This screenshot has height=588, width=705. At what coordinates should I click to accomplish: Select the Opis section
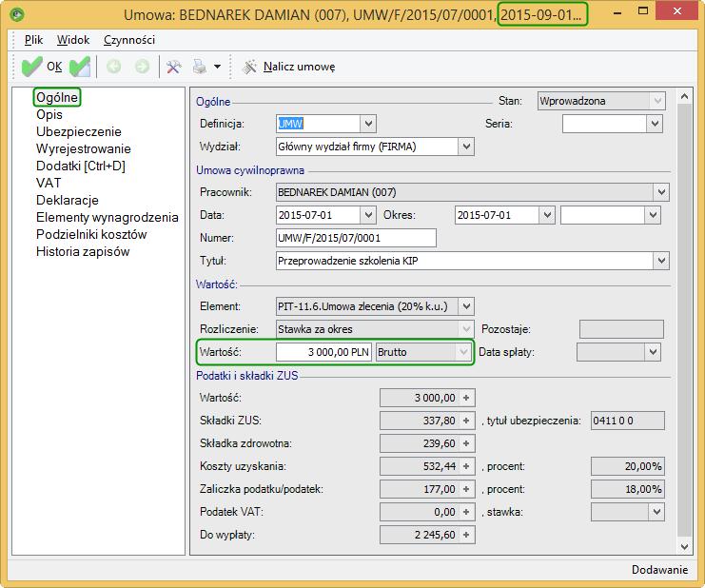49,114
